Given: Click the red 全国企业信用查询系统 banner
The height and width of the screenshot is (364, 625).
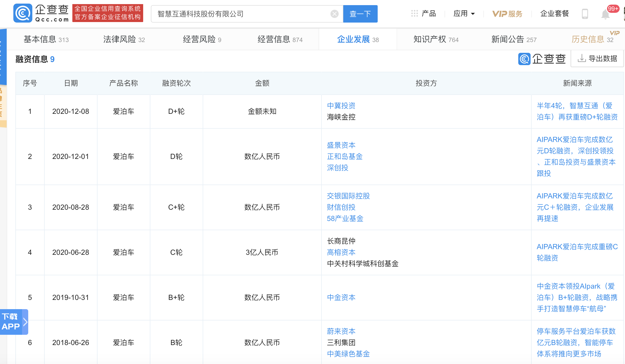Looking at the screenshot, I should [108, 13].
